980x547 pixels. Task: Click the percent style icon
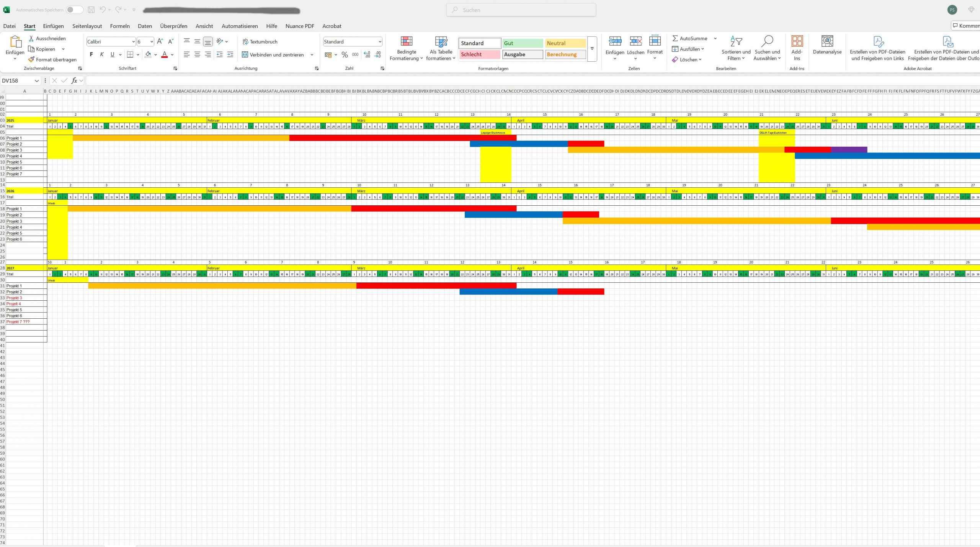pos(345,55)
